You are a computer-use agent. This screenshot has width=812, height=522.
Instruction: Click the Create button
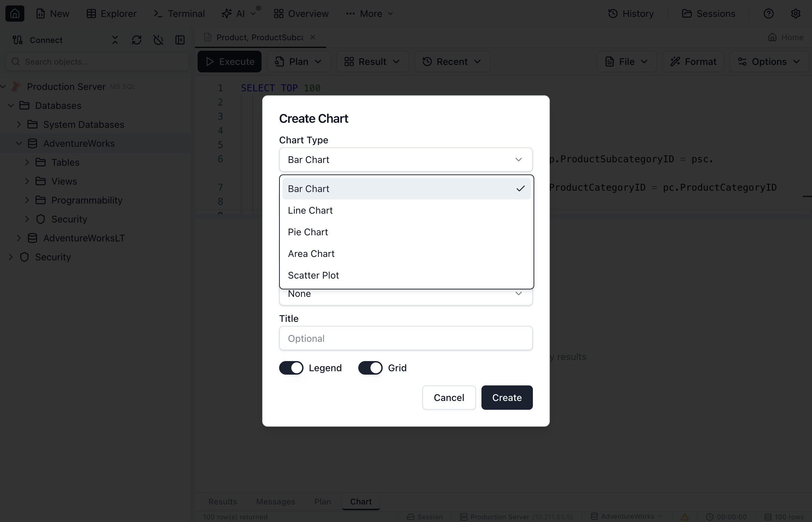pyautogui.click(x=506, y=397)
